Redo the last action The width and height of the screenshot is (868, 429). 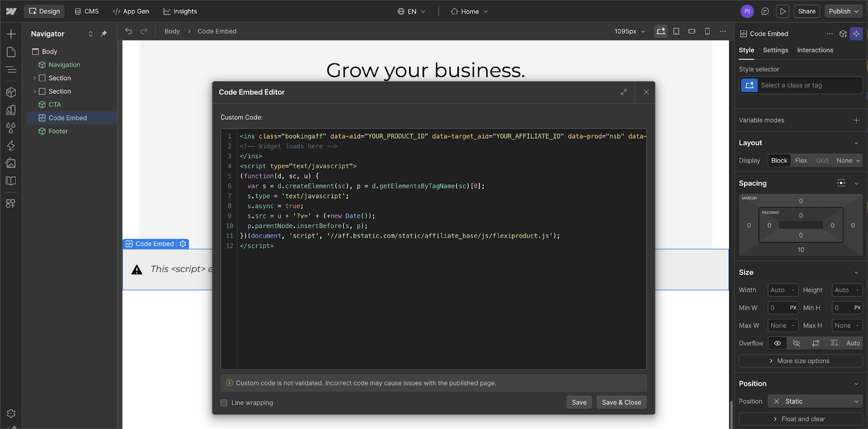(144, 31)
